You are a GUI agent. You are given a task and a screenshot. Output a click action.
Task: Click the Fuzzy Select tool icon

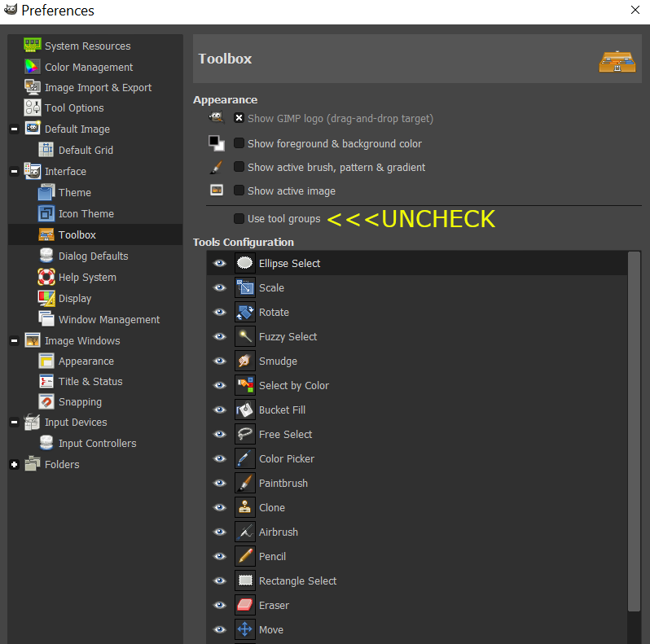pos(245,336)
